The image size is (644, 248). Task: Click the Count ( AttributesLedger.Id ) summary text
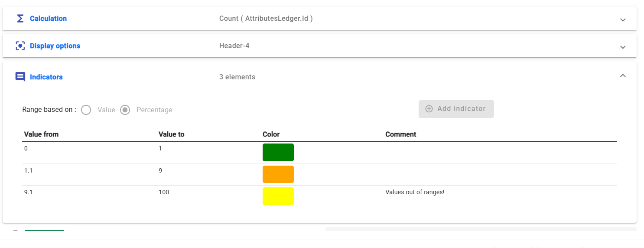click(266, 19)
